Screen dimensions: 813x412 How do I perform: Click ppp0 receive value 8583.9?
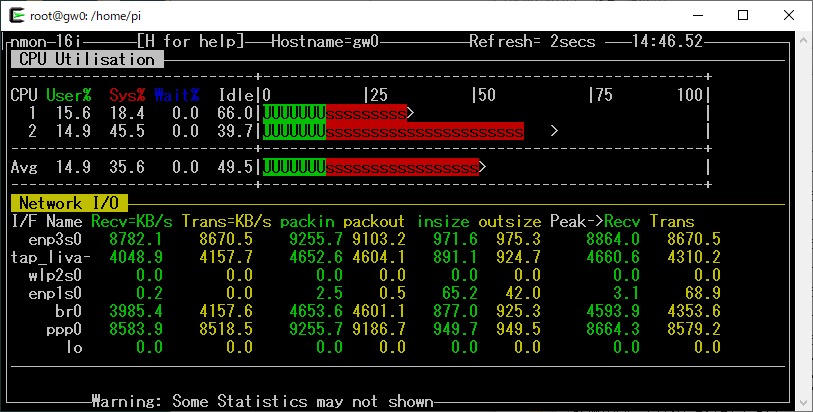pyautogui.click(x=136, y=329)
